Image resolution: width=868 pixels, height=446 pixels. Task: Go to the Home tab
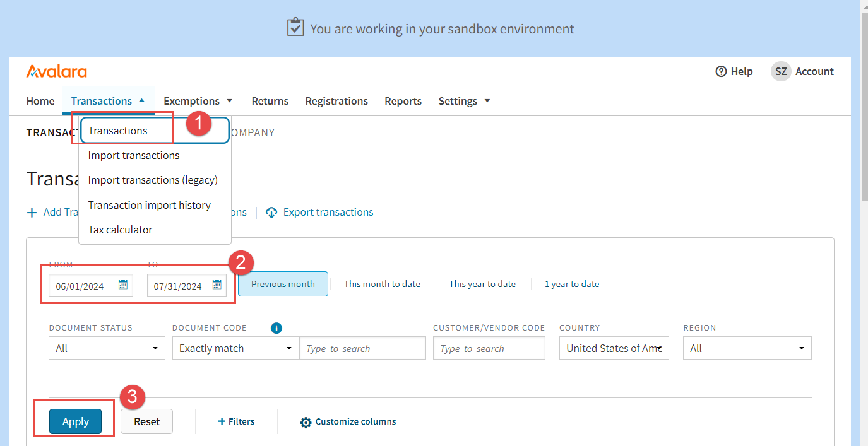(x=40, y=101)
